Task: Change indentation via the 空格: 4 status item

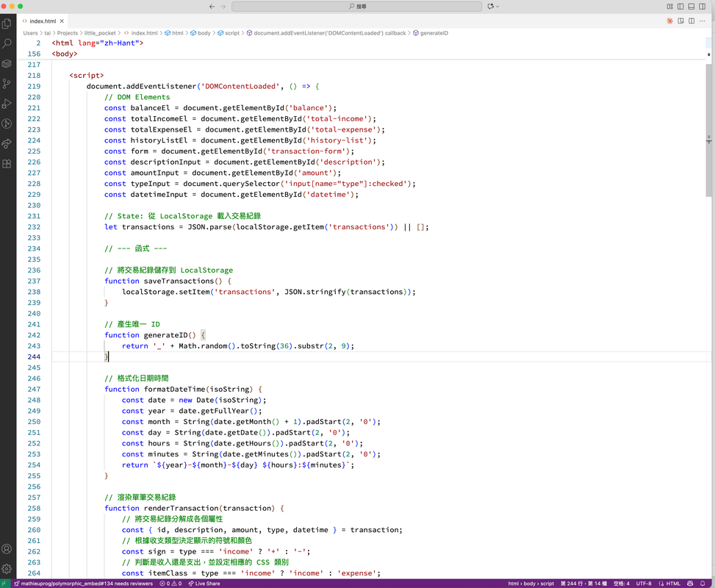Action: pos(621,584)
